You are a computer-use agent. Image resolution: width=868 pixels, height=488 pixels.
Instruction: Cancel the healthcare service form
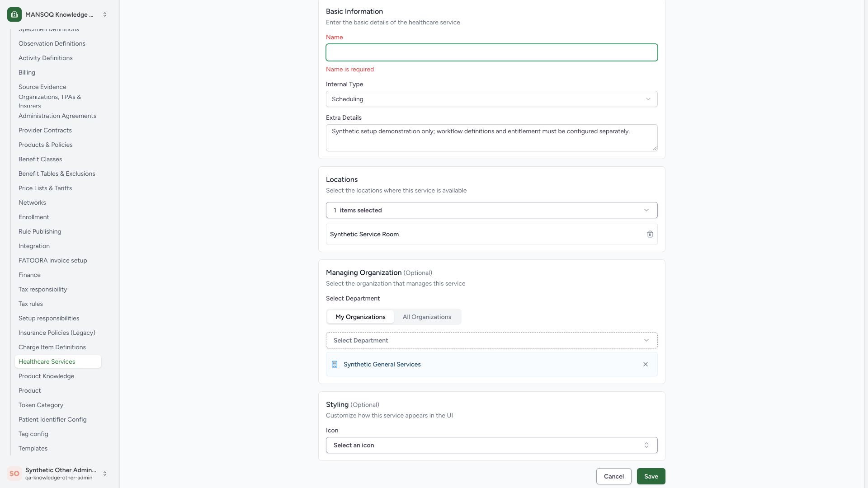(613, 476)
